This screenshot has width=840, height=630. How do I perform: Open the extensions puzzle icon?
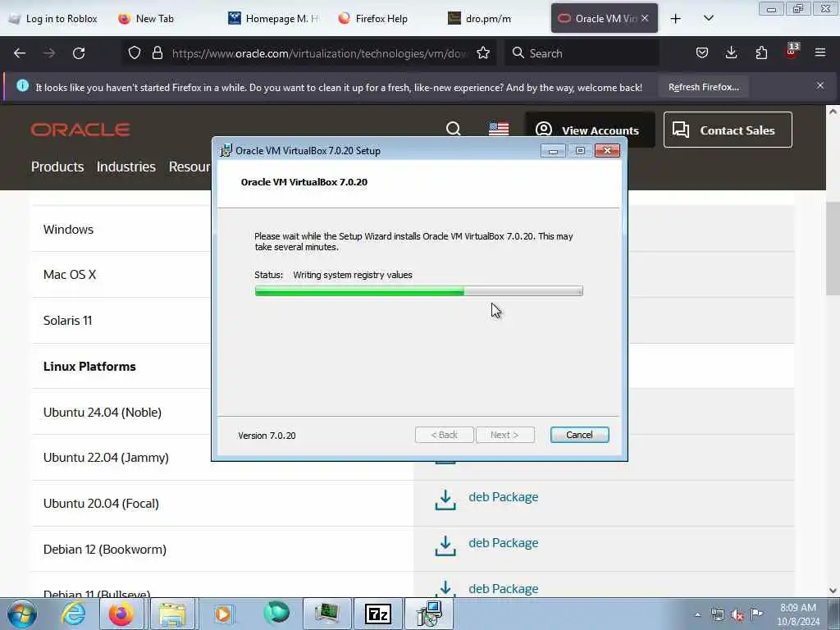coord(761,52)
